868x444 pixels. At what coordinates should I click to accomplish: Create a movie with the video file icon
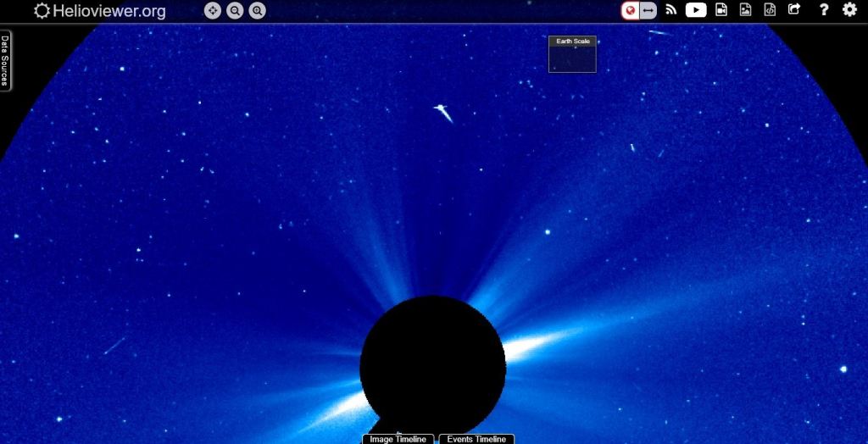click(721, 9)
